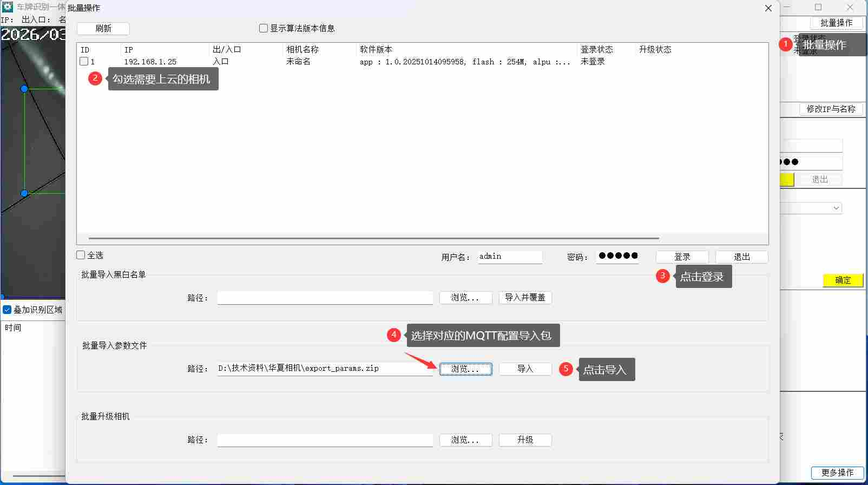Maximize the main window
The image size is (868, 485).
[818, 7]
